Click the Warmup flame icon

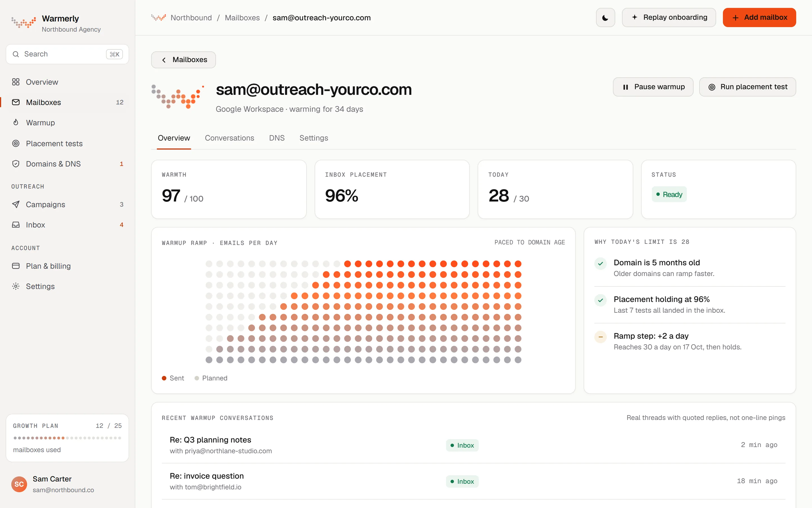16,122
